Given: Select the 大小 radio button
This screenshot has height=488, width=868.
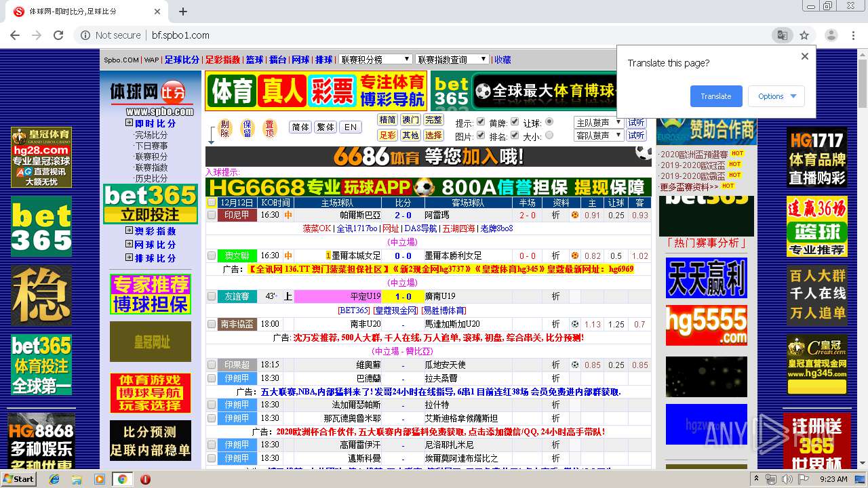Looking at the screenshot, I should pos(549,136).
